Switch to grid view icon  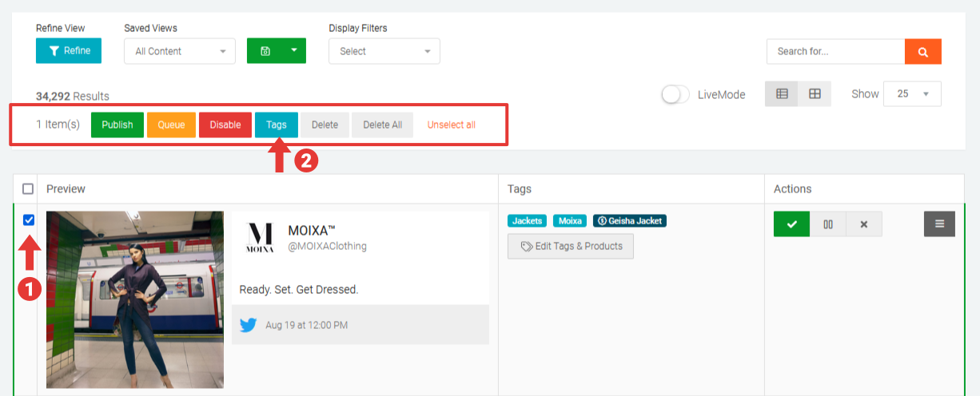coord(815,94)
